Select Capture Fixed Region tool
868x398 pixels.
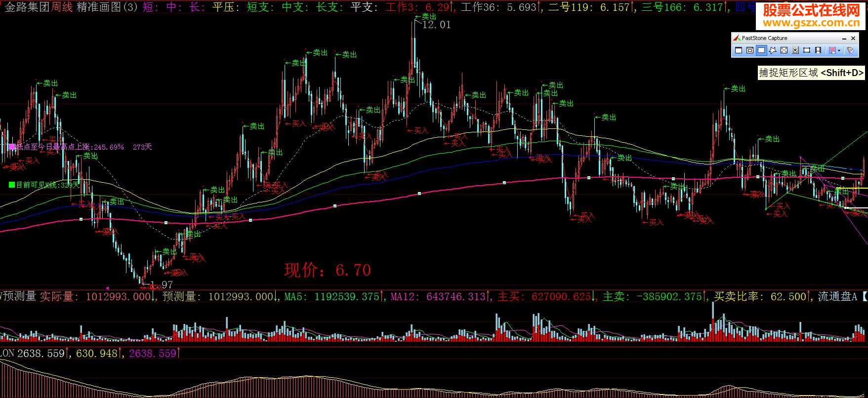tap(807, 50)
